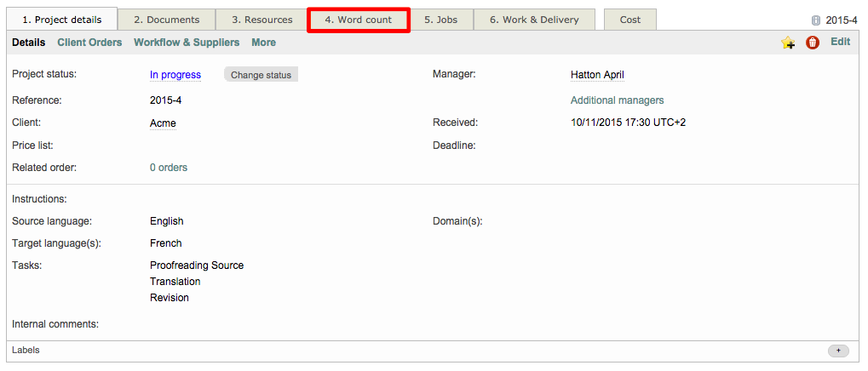Click the Change status button
Image resolution: width=868 pixels, height=371 pixels.
pos(261,75)
